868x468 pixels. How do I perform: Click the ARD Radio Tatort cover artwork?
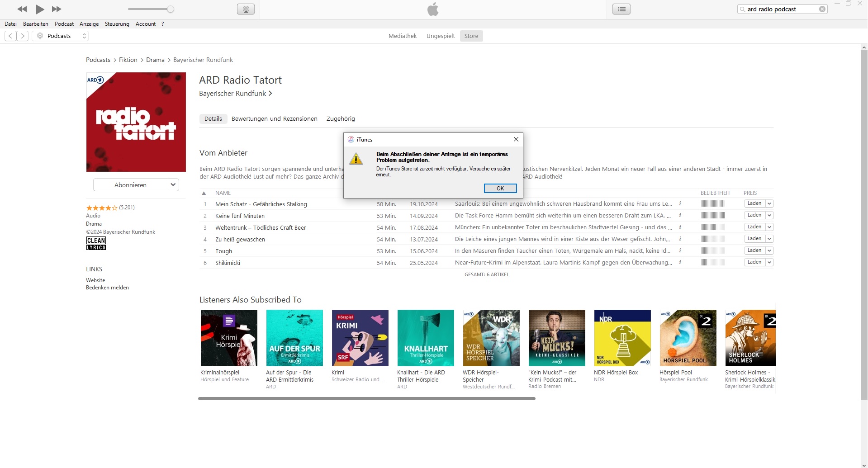click(136, 122)
